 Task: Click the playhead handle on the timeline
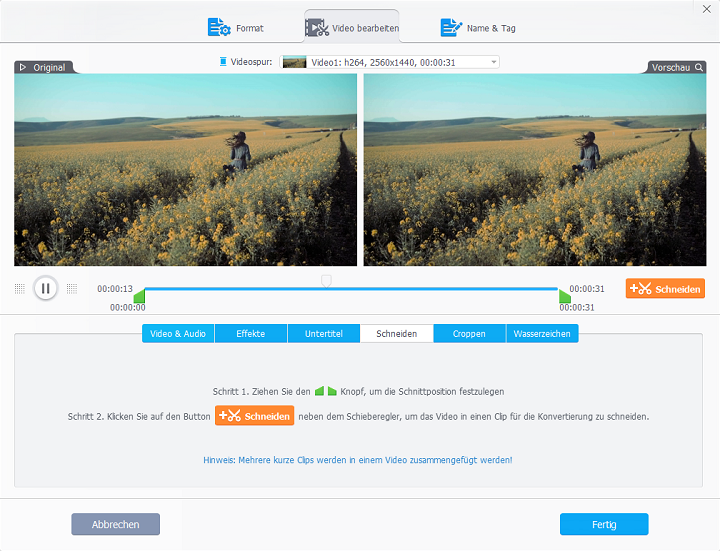(x=326, y=281)
